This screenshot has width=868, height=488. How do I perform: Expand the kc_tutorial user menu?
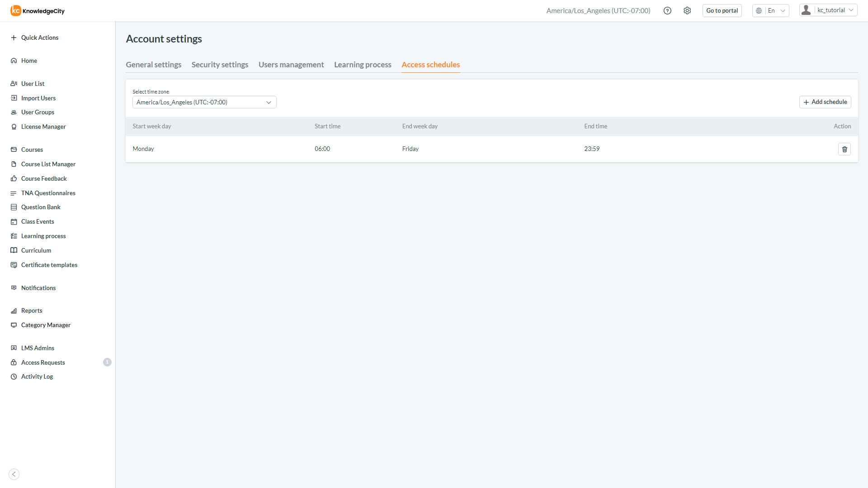coord(828,10)
